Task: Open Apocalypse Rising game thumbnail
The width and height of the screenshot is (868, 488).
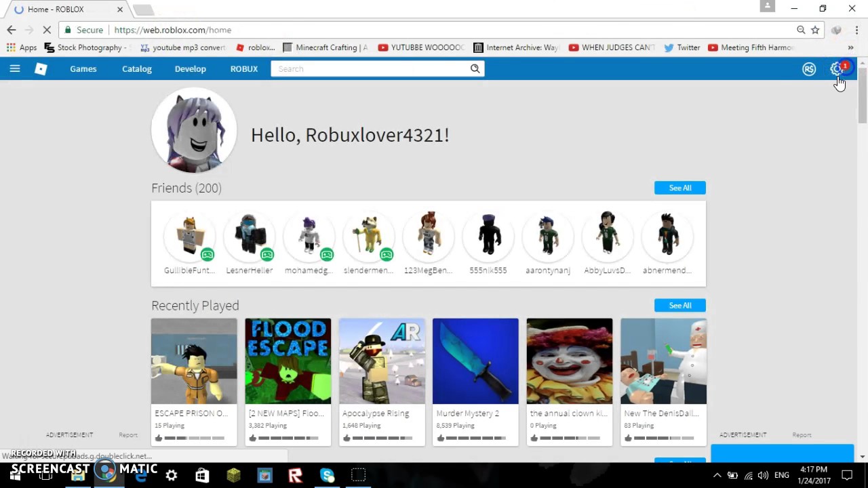Action: click(x=382, y=361)
